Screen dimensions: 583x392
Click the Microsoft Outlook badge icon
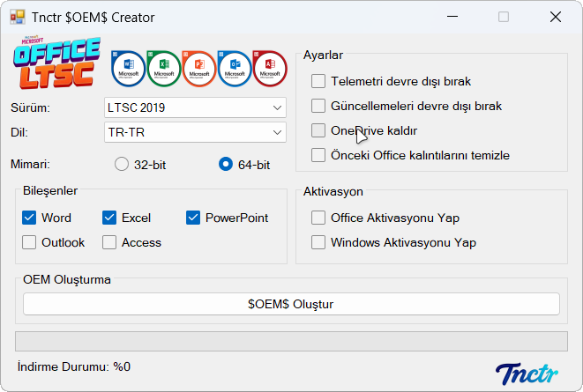click(235, 69)
